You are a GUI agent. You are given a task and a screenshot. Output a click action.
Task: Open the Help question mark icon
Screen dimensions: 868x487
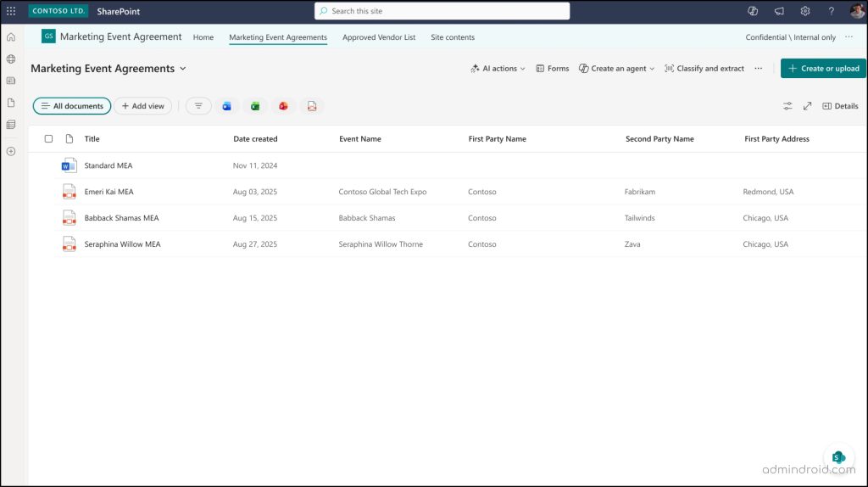pyautogui.click(x=831, y=11)
